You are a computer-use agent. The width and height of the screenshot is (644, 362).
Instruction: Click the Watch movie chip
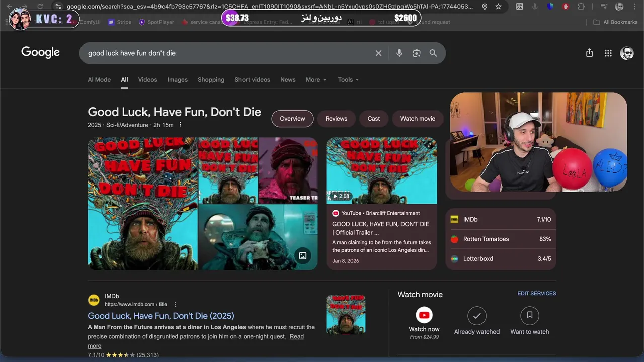(418, 119)
